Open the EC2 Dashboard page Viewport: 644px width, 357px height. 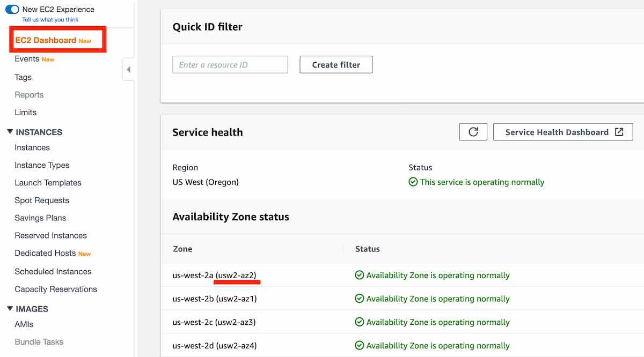(46, 40)
